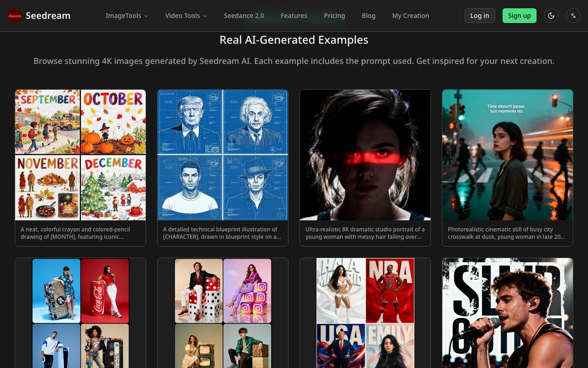This screenshot has height=368, width=588.
Task: Open the dice and Instagram cubes collage
Action: pos(223,313)
